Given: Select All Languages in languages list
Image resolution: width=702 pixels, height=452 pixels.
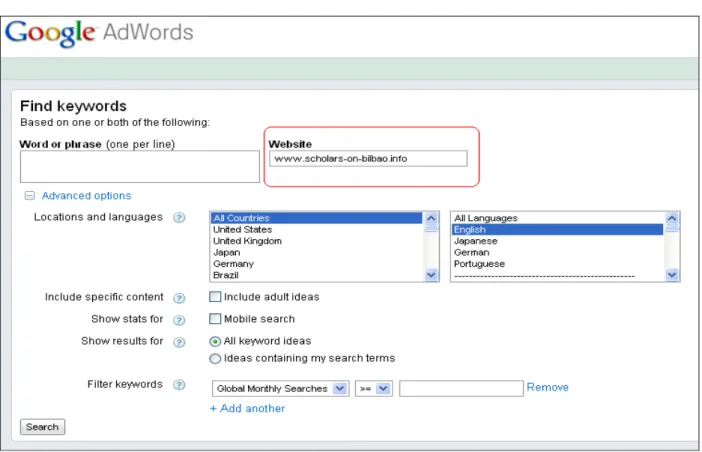Looking at the screenshot, I should pos(557,218).
